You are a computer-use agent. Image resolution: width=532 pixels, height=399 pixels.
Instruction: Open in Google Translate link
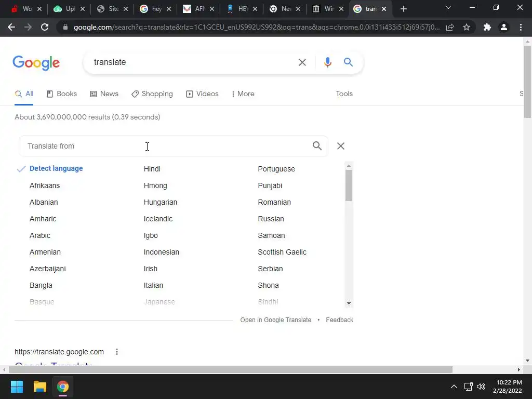[x=275, y=320]
